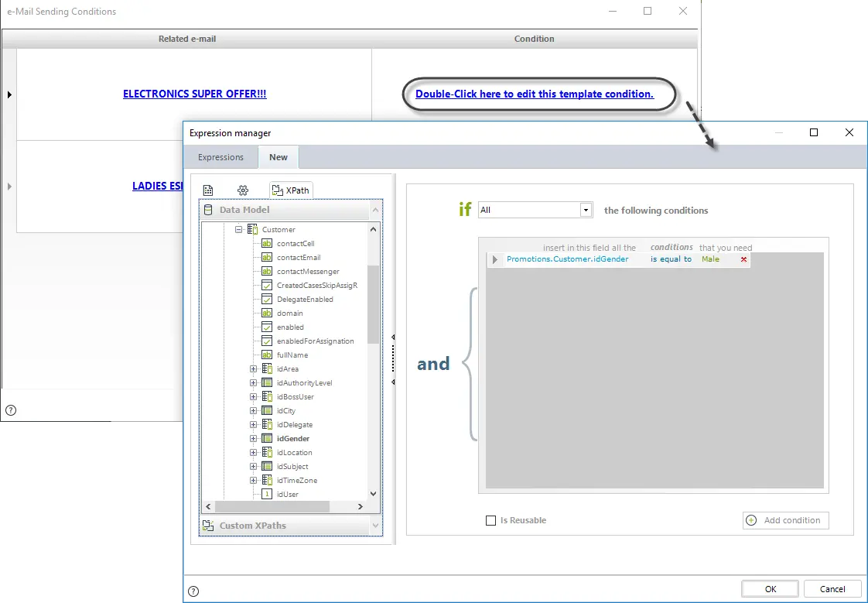Click the 'is equal to' operator
The height and width of the screenshot is (603, 868).
671,259
